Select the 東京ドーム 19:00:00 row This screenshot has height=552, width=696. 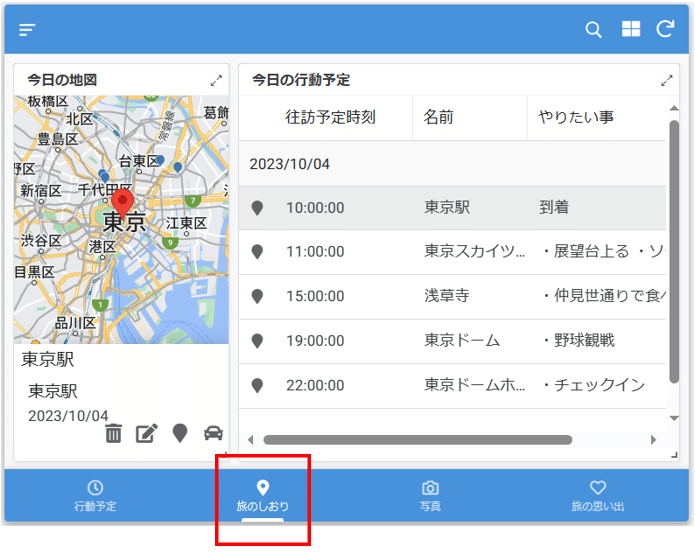pos(460,341)
